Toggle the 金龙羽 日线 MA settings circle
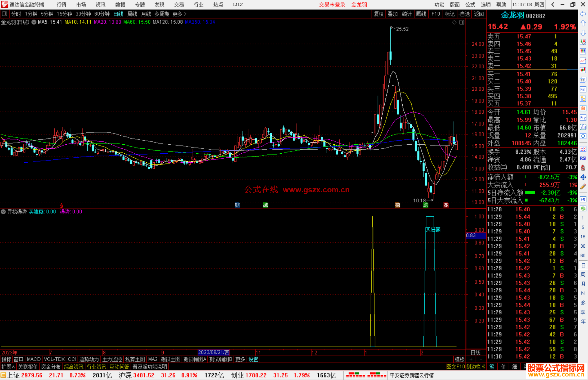 pyautogui.click(x=34, y=22)
